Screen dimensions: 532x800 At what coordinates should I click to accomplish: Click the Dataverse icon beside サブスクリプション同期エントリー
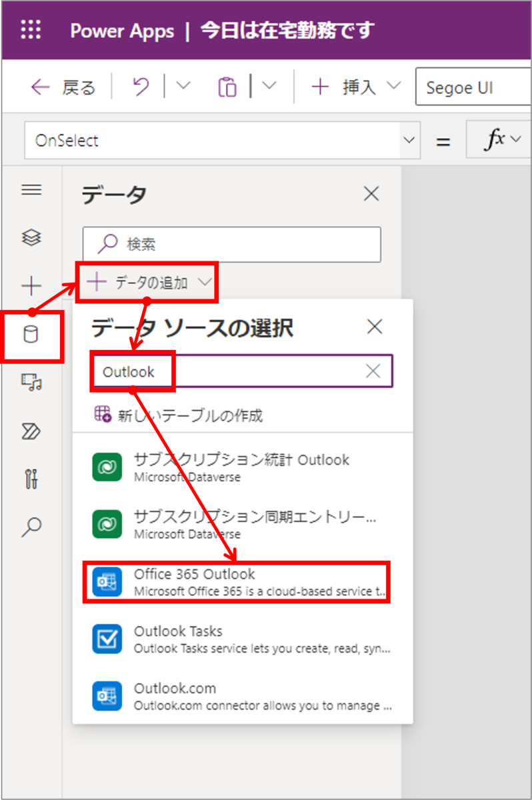coord(107,525)
